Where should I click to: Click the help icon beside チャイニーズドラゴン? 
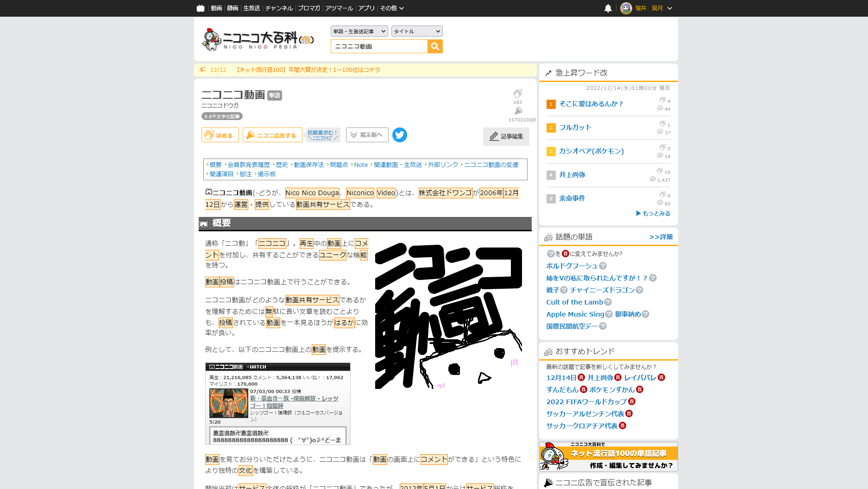click(x=639, y=290)
